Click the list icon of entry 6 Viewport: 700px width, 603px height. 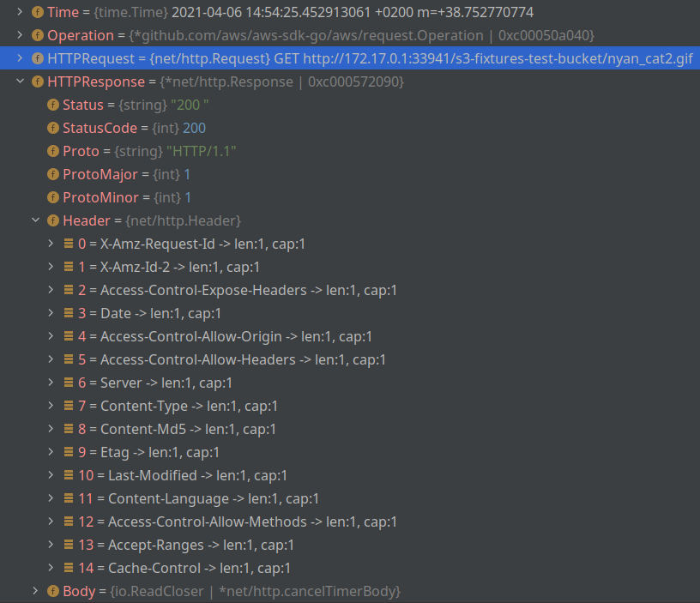tap(69, 383)
